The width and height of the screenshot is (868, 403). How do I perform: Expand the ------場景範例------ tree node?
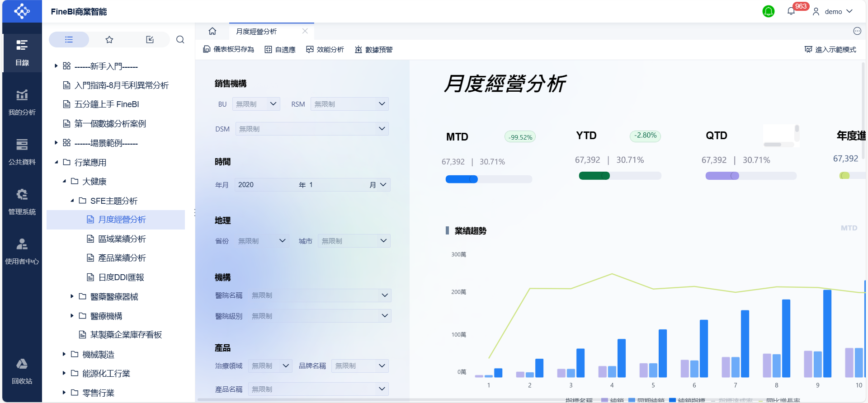click(x=56, y=143)
